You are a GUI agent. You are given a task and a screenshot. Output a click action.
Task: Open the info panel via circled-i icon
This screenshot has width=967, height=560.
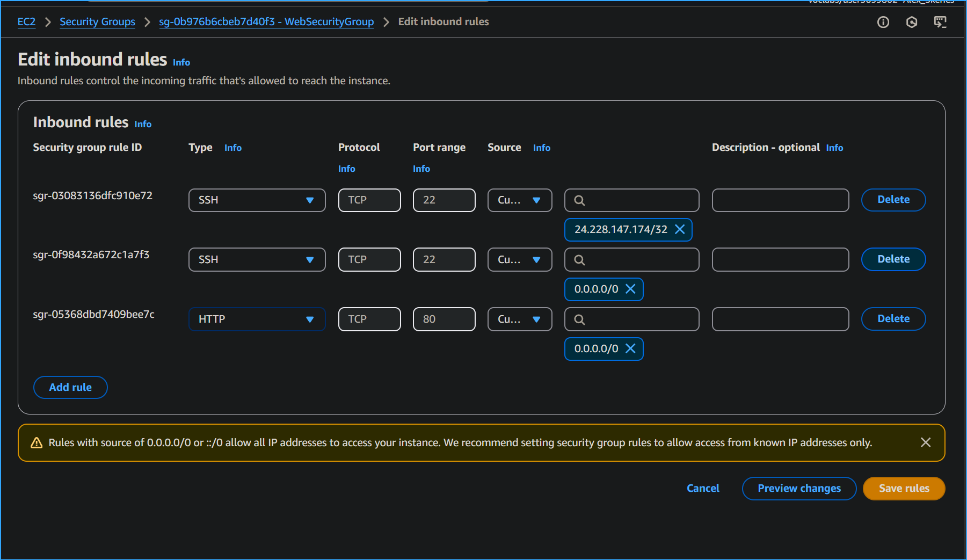(x=883, y=22)
